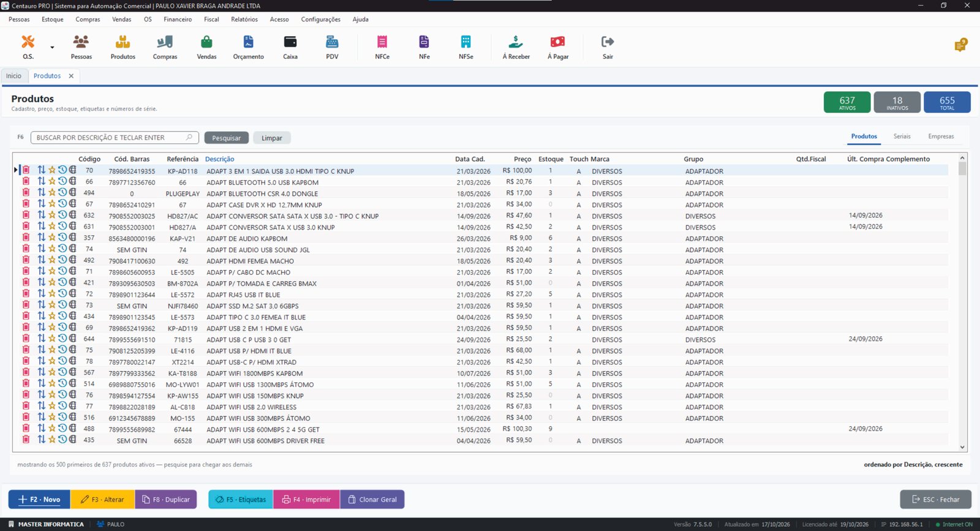The width and height of the screenshot is (980, 531).
Task: Toggle favorite star for ADAPT RJ45 USB IT BLUE
Action: pos(52,294)
